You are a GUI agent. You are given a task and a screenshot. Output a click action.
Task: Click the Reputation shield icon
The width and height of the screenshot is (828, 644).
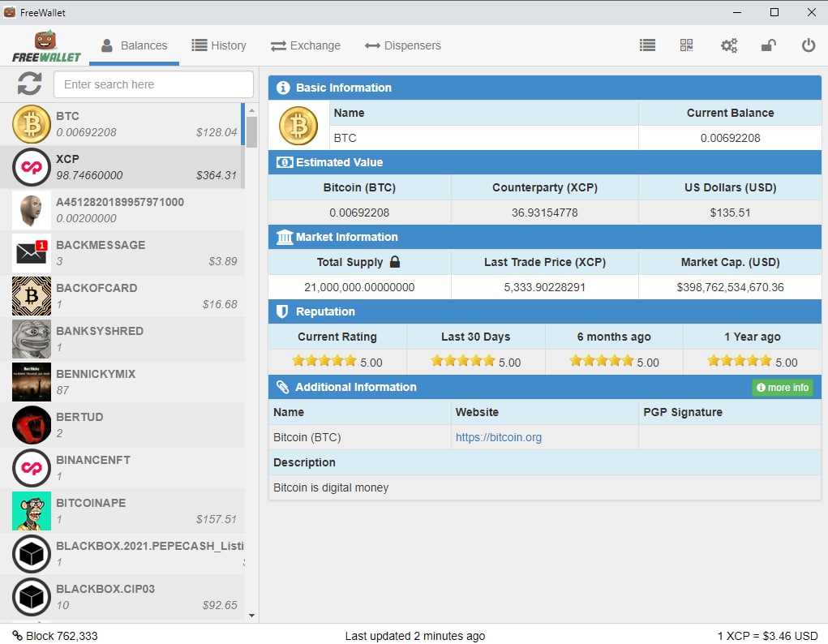(x=282, y=311)
